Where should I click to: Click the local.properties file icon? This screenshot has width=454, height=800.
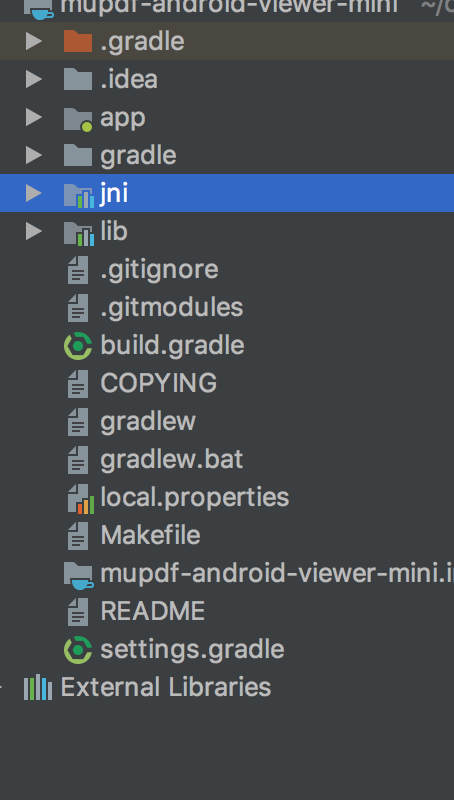pyautogui.click(x=81, y=498)
